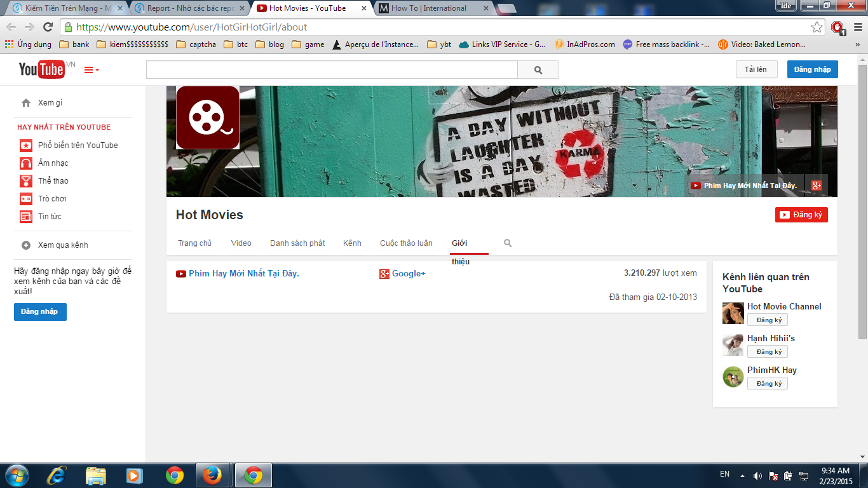Subscribe to PhimHK Hay channel

tap(768, 383)
